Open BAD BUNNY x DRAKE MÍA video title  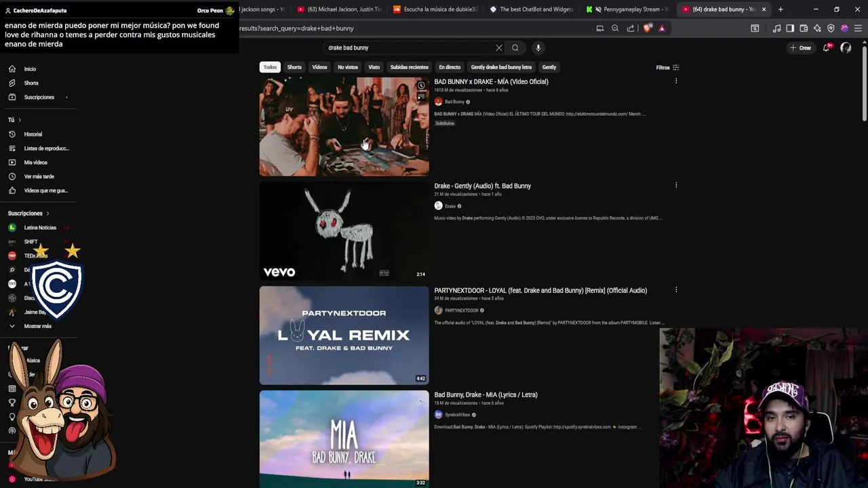click(491, 82)
